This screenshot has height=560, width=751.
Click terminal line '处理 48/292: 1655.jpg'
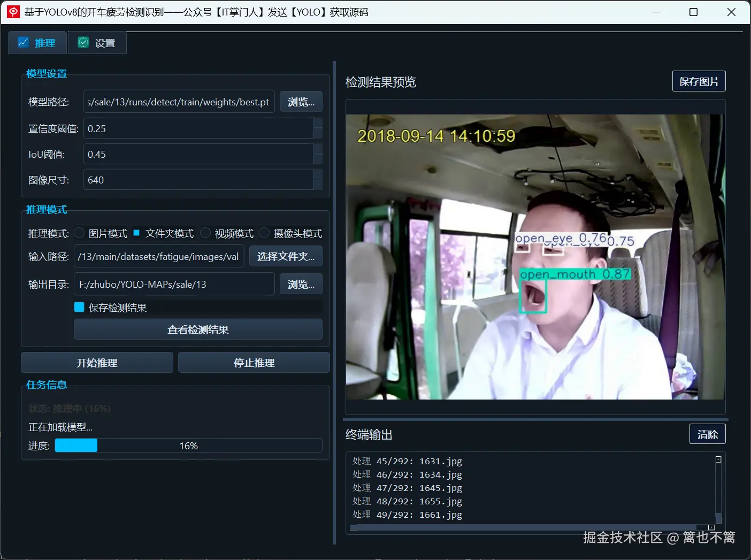click(407, 501)
